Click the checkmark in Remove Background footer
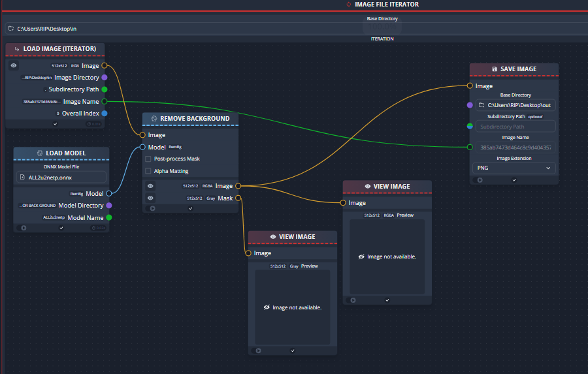This screenshot has width=588, height=374. tap(191, 208)
